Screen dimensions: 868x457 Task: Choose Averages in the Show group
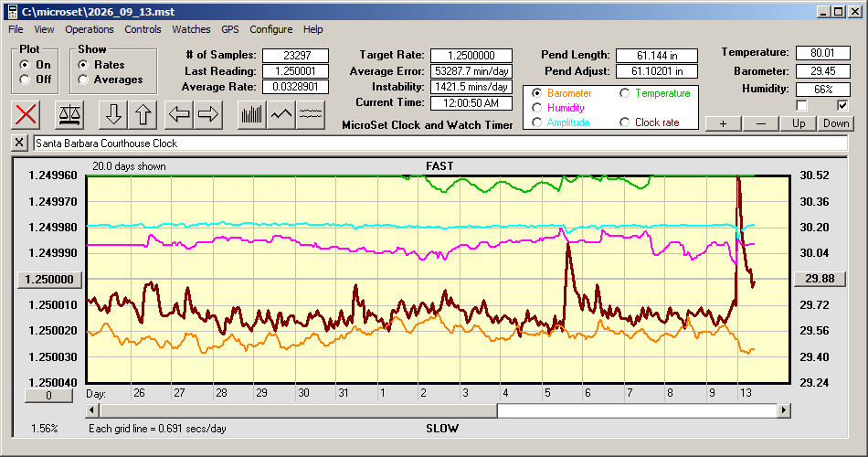point(83,80)
